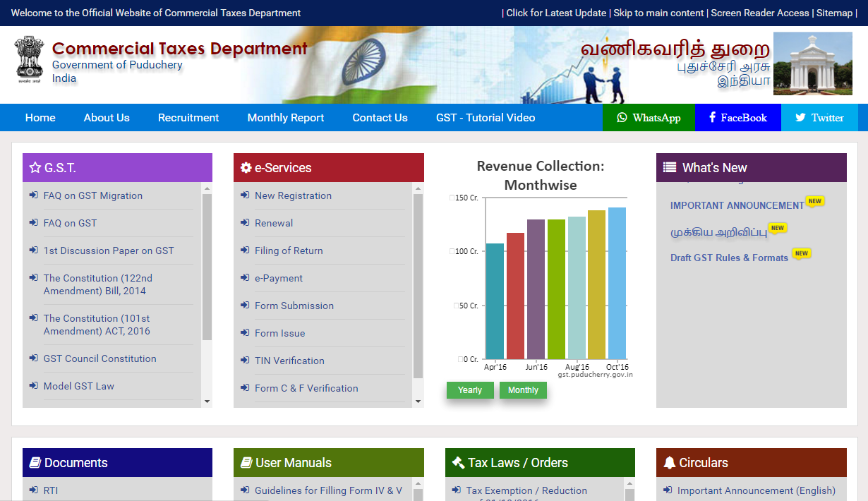The height and width of the screenshot is (501, 868).
Task: Click the WhatsApp icon in navigation bar
Action: 622,118
